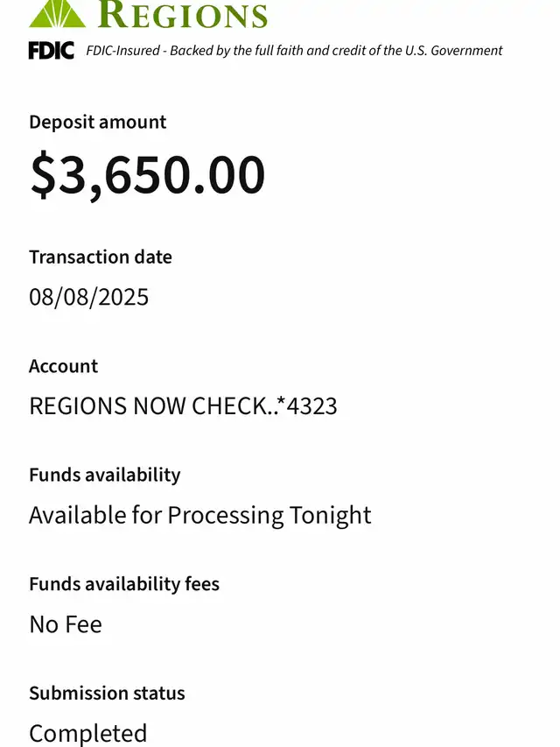
Task: Tap the date 08/08/2025
Action: pyautogui.click(x=88, y=297)
